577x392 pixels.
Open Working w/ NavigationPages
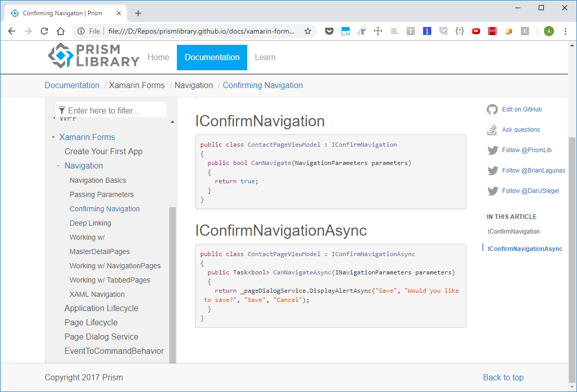pos(115,266)
